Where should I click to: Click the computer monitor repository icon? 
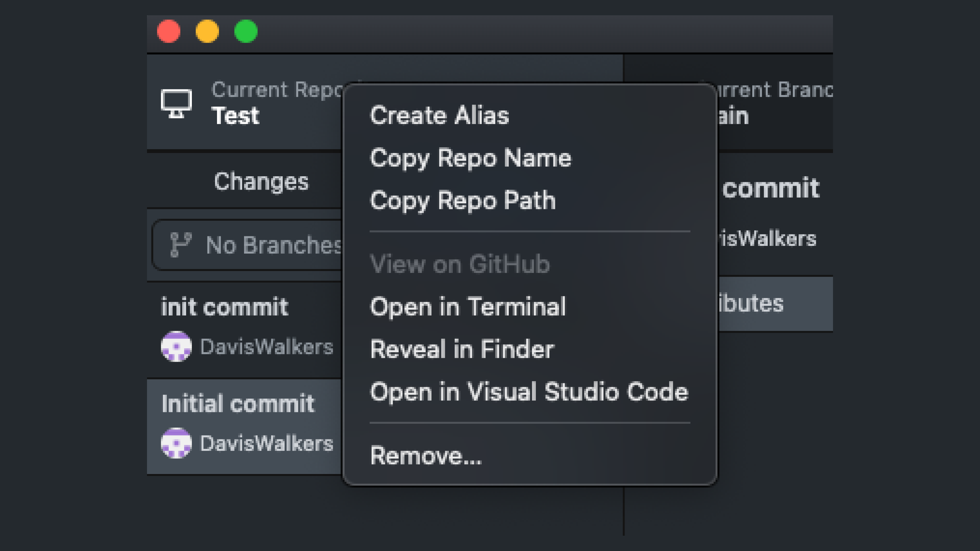tap(176, 104)
